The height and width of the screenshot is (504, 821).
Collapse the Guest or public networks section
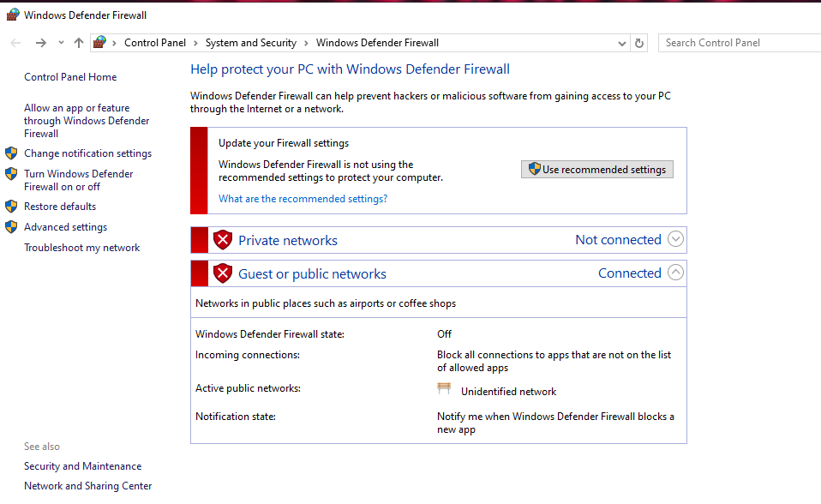(x=675, y=273)
